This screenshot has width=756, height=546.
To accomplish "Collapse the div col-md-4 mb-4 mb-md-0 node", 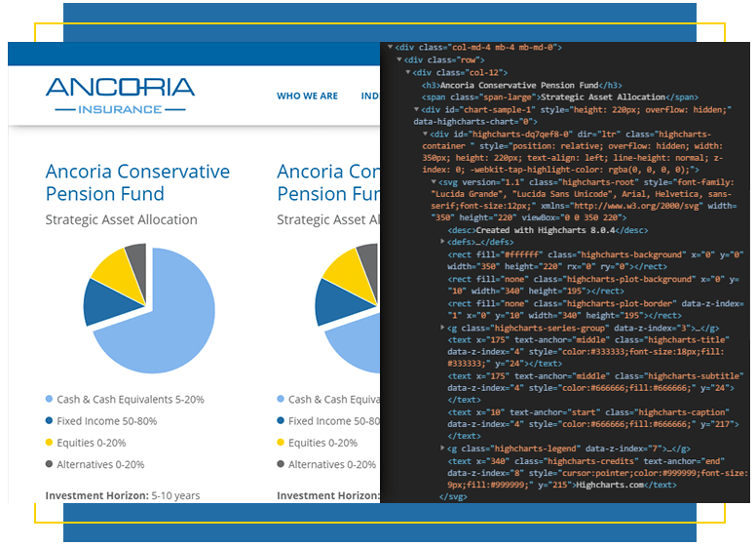I will [390, 47].
